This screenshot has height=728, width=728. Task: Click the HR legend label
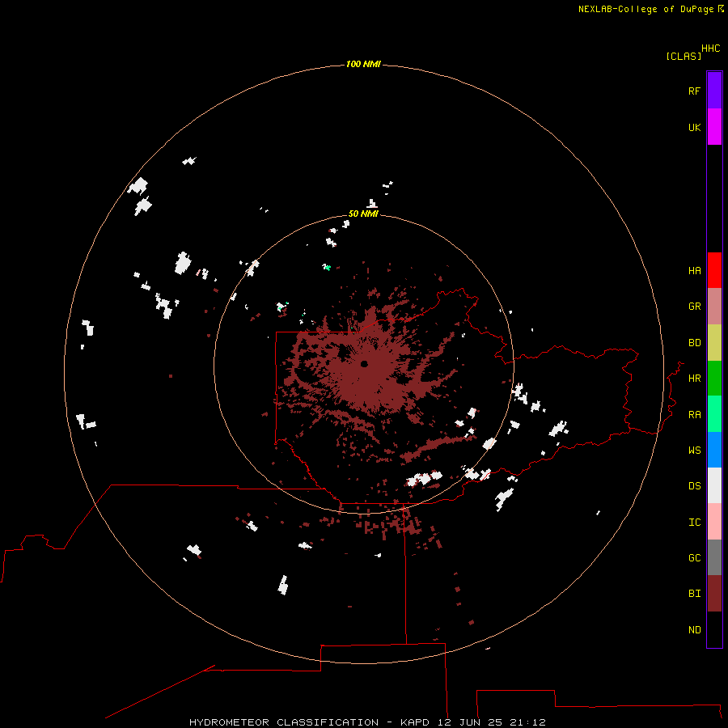(x=694, y=379)
